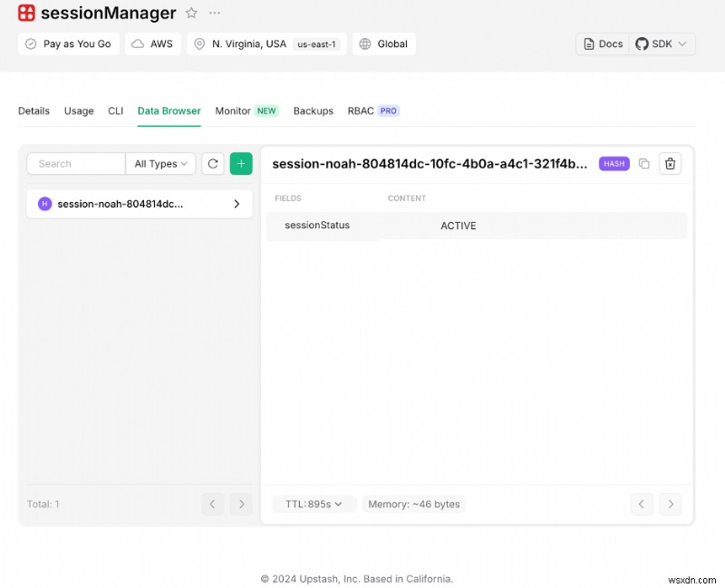The width and height of the screenshot is (725, 588).
Task: Click the Memory: ~46 bytes label
Action: click(x=414, y=504)
